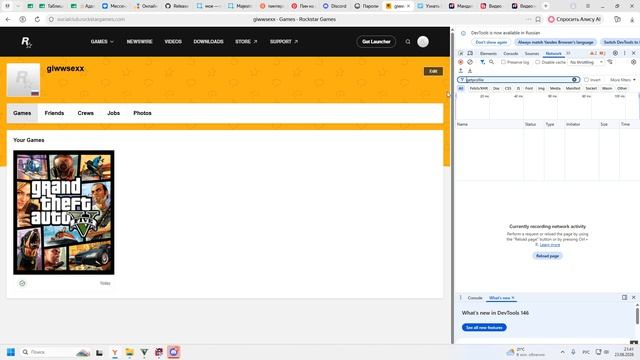This screenshot has width=640, height=360.
Task: Select the Media request type filter
Action: coord(555,88)
